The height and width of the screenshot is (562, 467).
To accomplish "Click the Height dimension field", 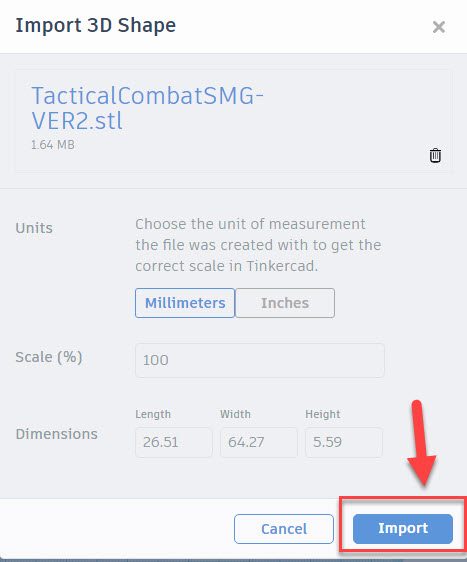I will coord(344,442).
